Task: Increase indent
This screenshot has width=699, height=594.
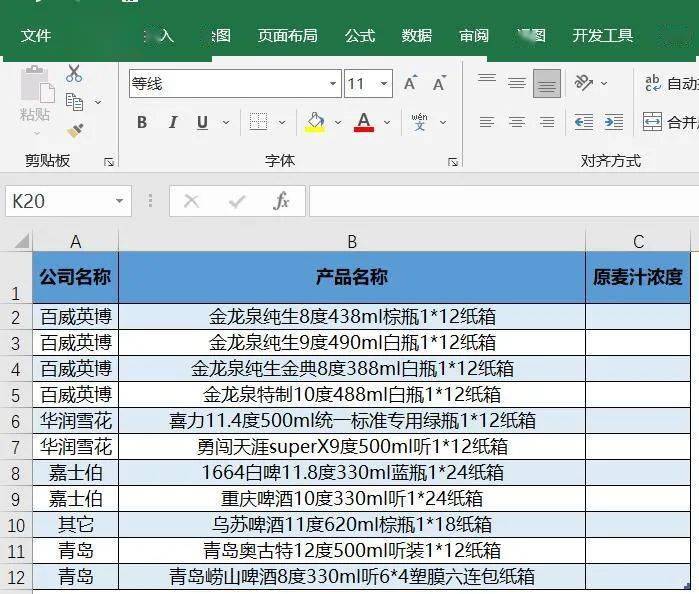Action: pos(614,122)
